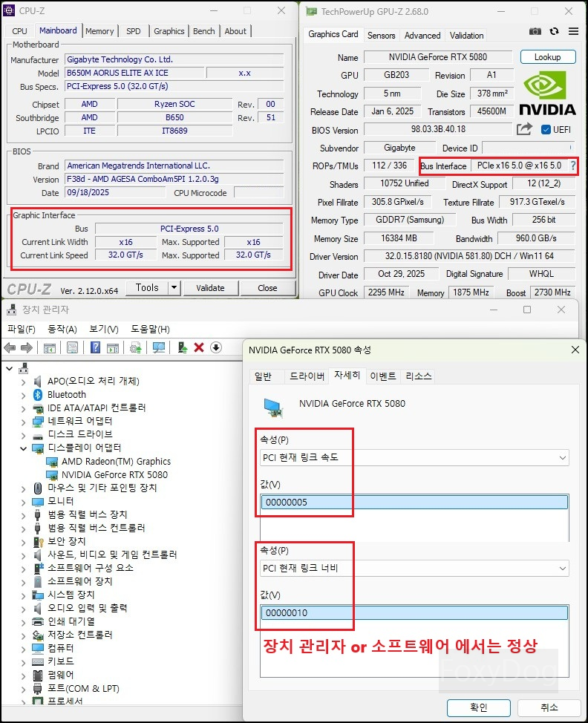Open the CPU-Z Tools dropdown arrow

coord(174,288)
